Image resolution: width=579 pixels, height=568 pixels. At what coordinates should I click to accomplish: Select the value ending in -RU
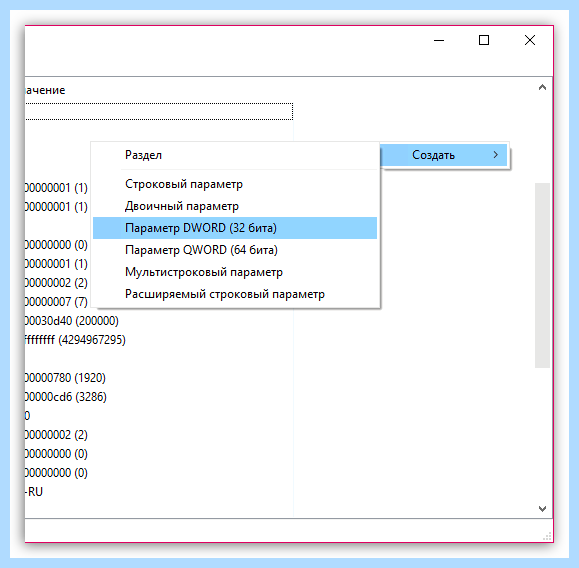[x=34, y=492]
